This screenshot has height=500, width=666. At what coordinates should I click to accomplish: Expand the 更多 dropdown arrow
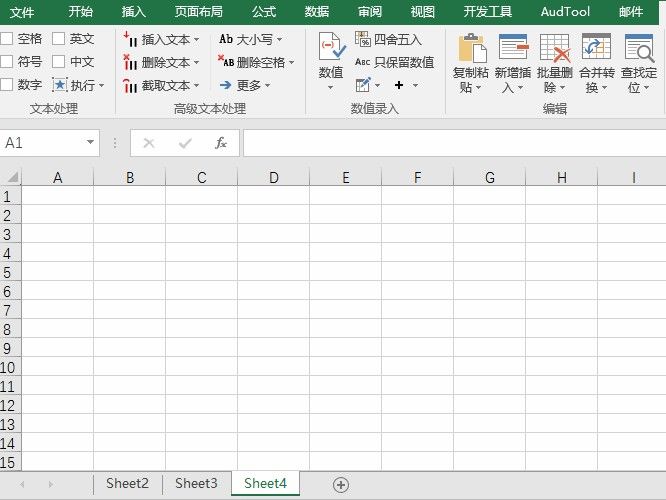[x=268, y=86]
